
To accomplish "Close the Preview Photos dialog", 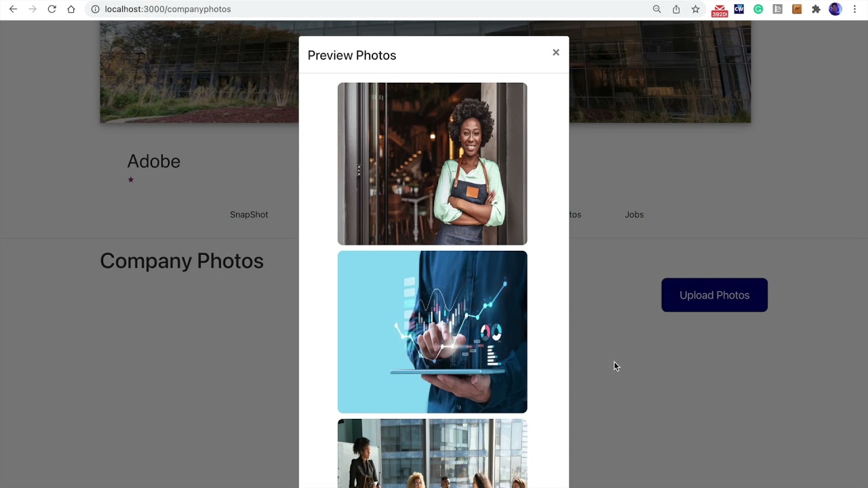I will (556, 52).
